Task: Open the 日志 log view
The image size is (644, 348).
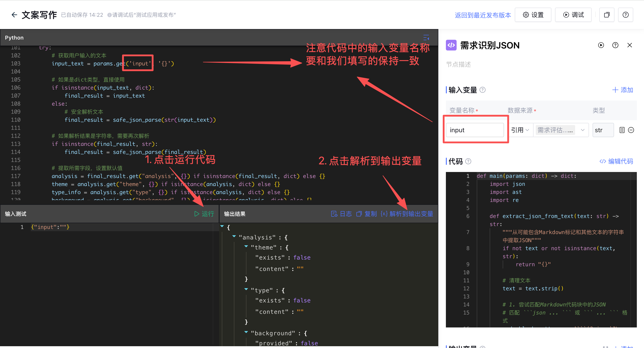Action: (341, 214)
